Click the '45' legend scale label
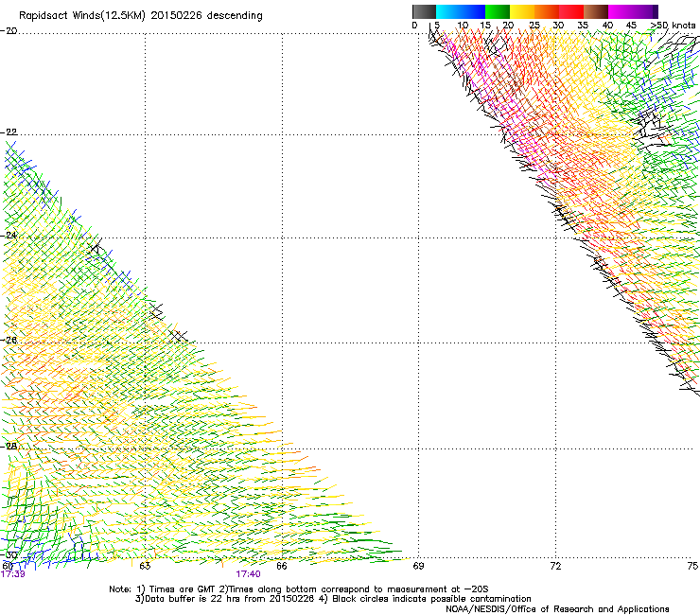This screenshot has width=700, height=615. [x=631, y=26]
